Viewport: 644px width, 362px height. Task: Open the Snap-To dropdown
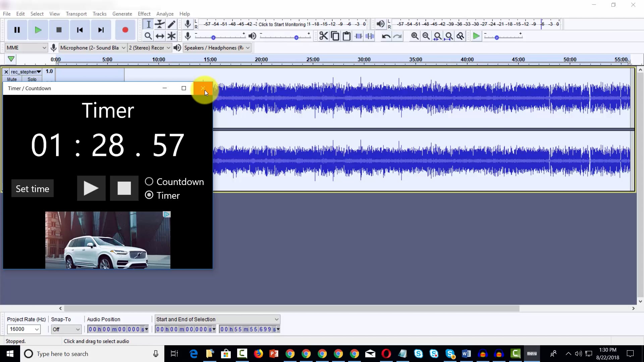coord(66,329)
